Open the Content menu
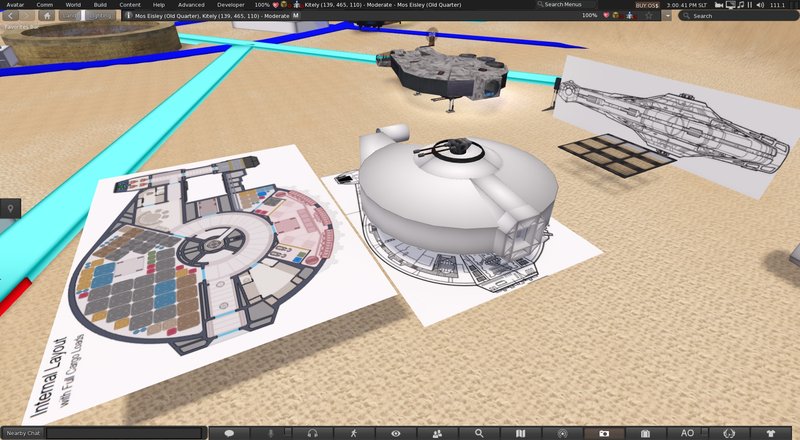 coord(130,5)
